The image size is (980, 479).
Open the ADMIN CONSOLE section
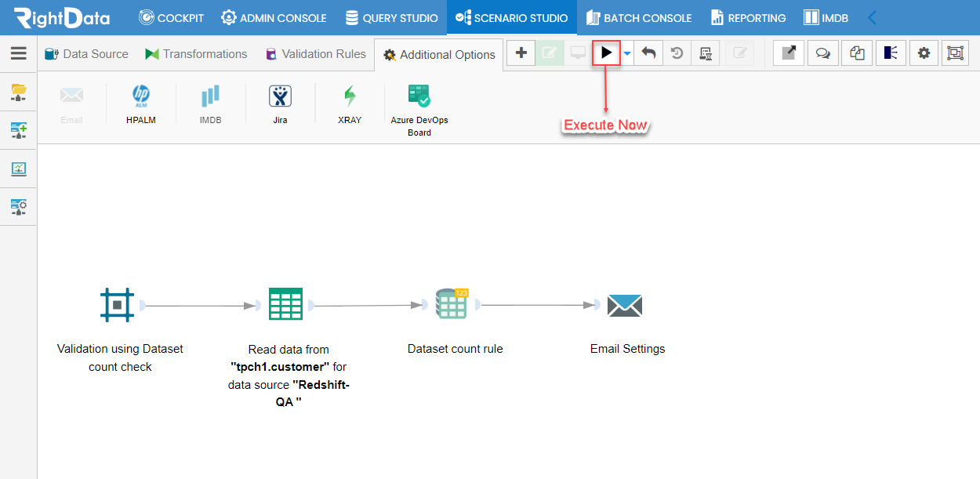[273, 17]
